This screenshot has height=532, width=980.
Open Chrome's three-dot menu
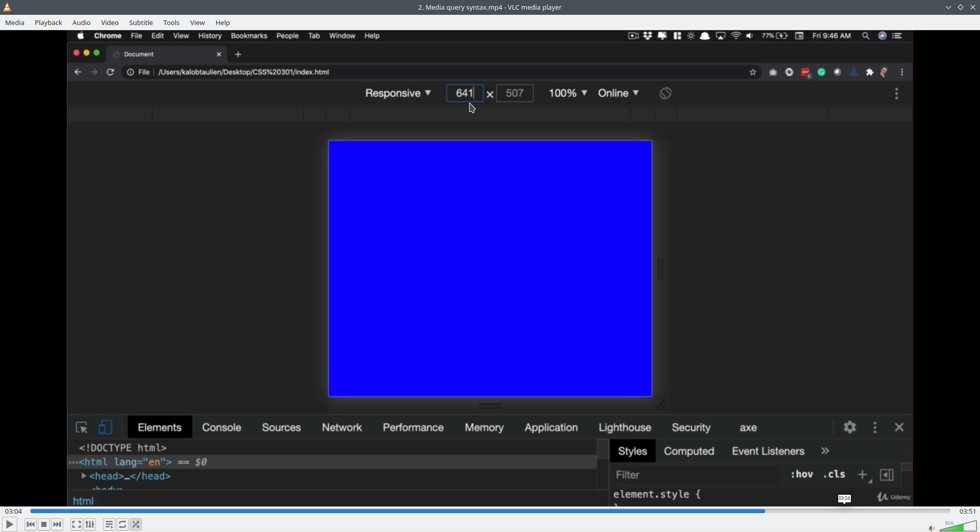(902, 72)
